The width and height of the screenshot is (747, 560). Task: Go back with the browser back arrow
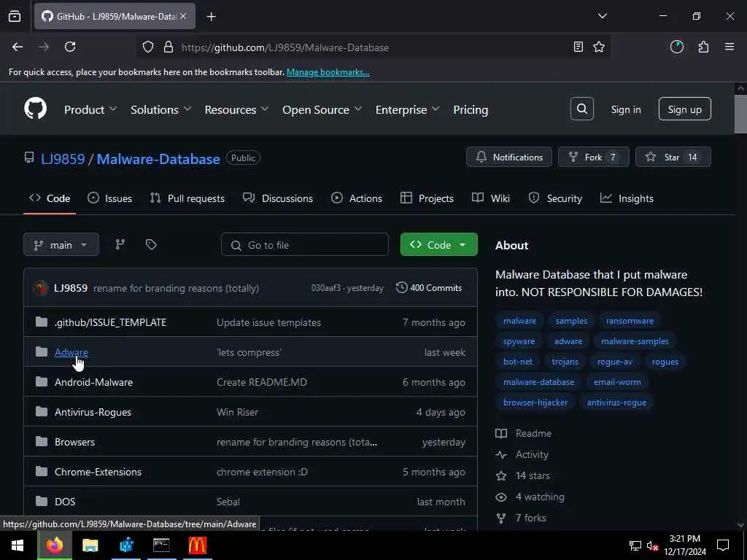(x=18, y=47)
